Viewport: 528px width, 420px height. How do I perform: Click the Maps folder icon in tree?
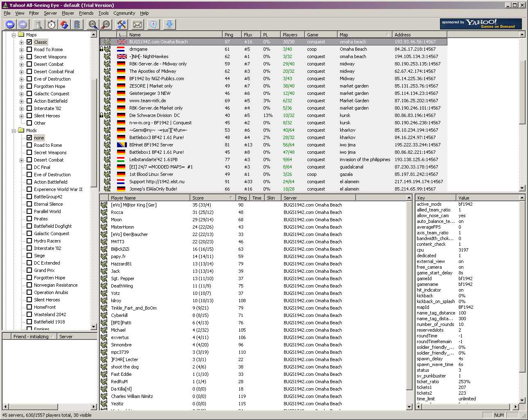[x=21, y=35]
